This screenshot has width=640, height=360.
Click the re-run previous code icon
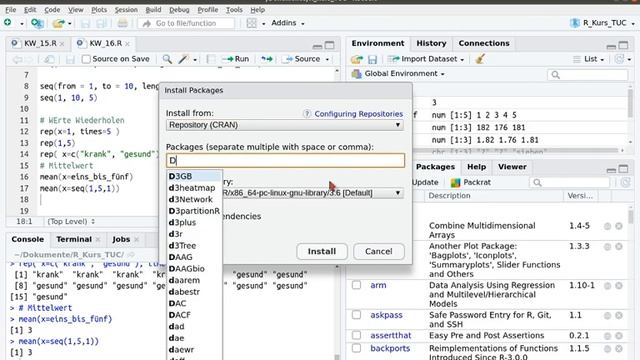pos(267,59)
